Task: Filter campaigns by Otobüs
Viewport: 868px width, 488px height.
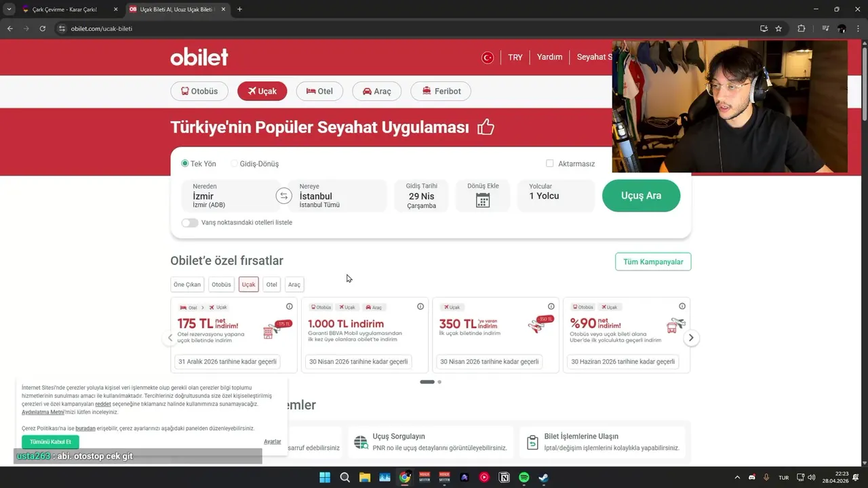Action: point(221,285)
